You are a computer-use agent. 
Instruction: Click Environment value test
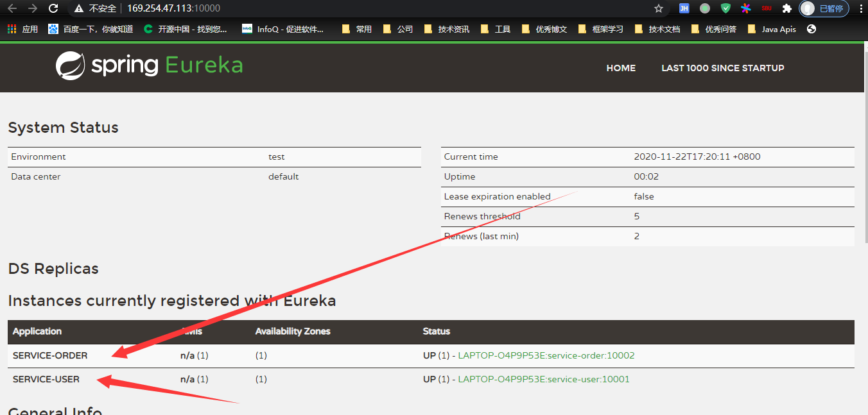click(x=277, y=157)
